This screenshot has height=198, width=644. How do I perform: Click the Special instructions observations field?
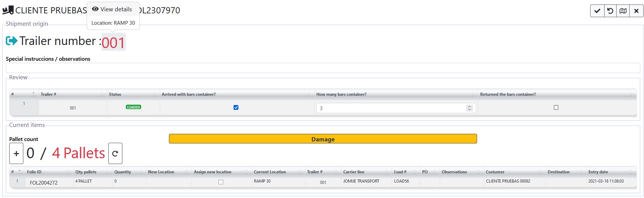[322, 68]
